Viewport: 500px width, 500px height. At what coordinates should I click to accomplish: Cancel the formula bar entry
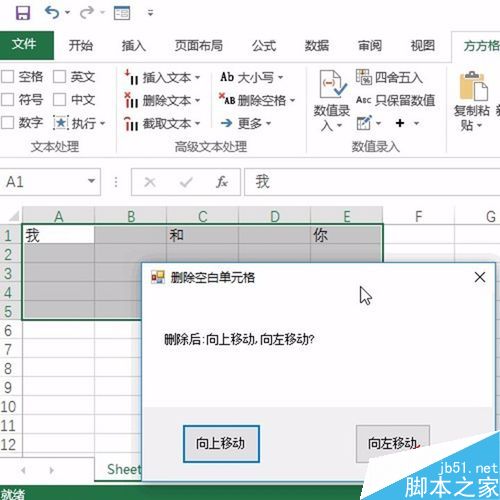click(x=150, y=182)
